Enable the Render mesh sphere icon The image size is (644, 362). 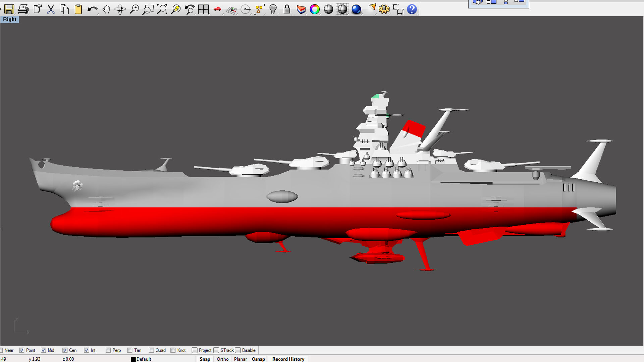[x=342, y=9]
